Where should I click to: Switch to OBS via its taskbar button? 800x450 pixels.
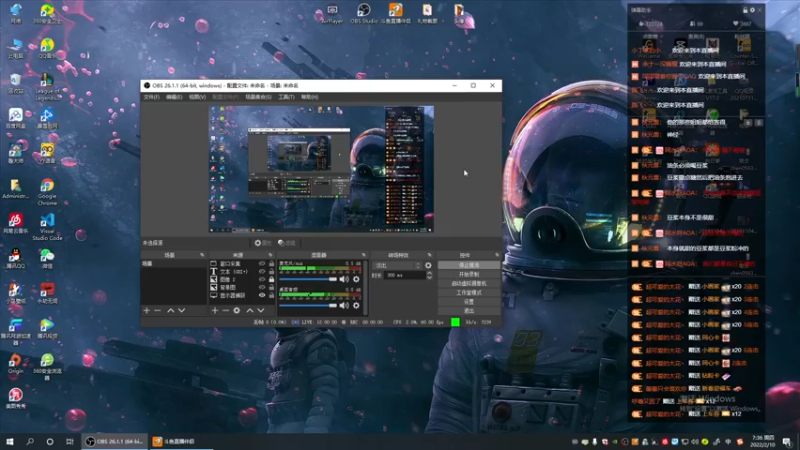click(x=115, y=441)
